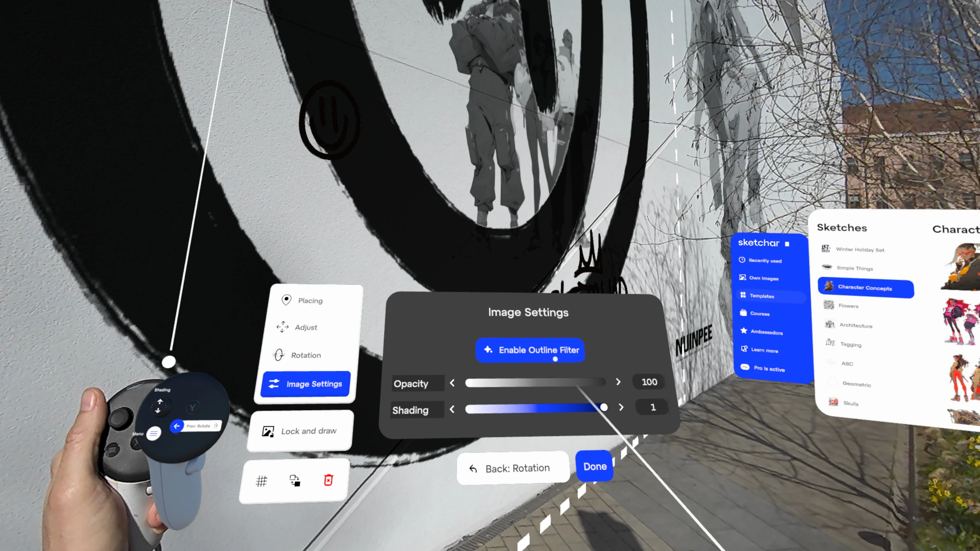Increase Opacity with the right chevron
This screenshot has width=980, height=551.
coord(618,382)
